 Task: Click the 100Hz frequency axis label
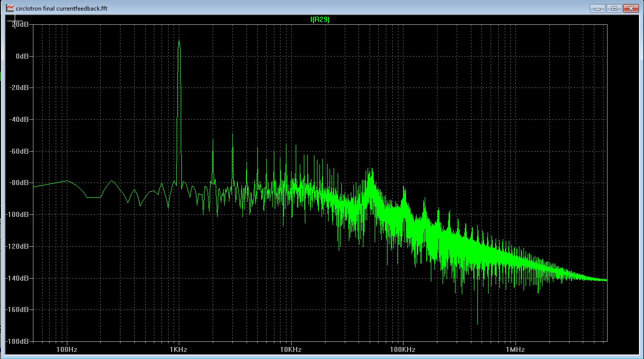(66, 349)
